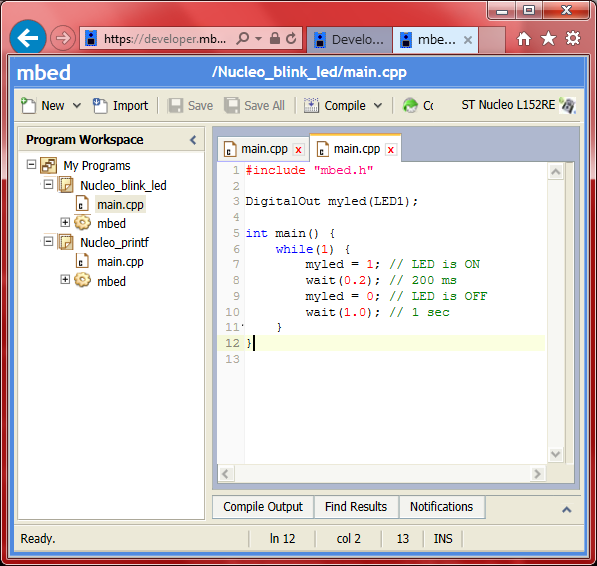
Task: Click the browser favorites star icon
Action: coord(548,39)
